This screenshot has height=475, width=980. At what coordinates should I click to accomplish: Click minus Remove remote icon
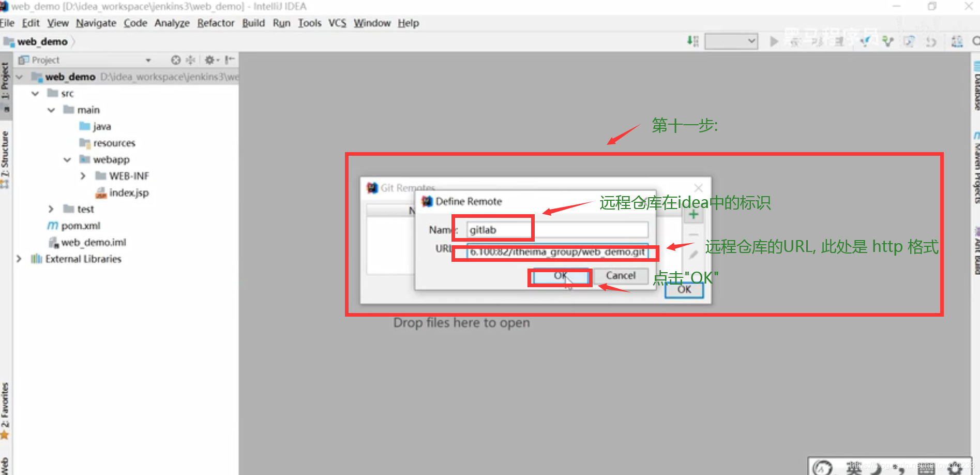693,235
